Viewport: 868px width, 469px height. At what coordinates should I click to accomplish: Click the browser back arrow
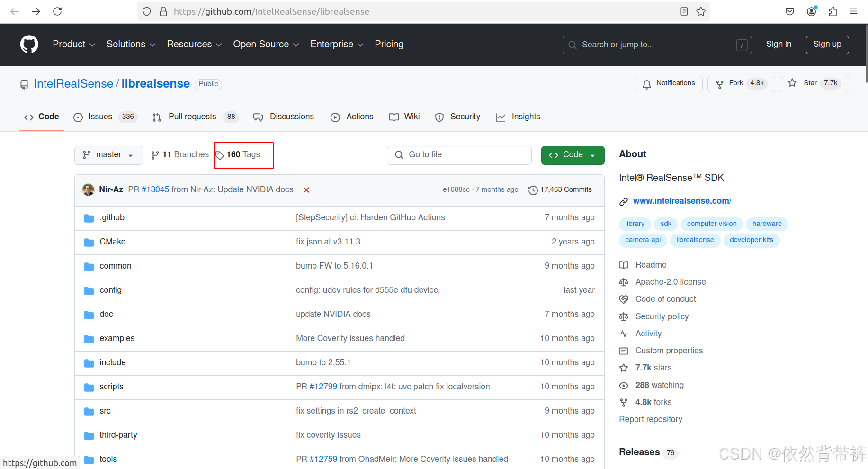(x=15, y=11)
